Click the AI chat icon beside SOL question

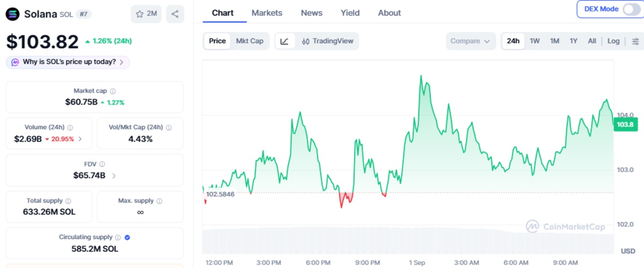pyautogui.click(x=15, y=62)
